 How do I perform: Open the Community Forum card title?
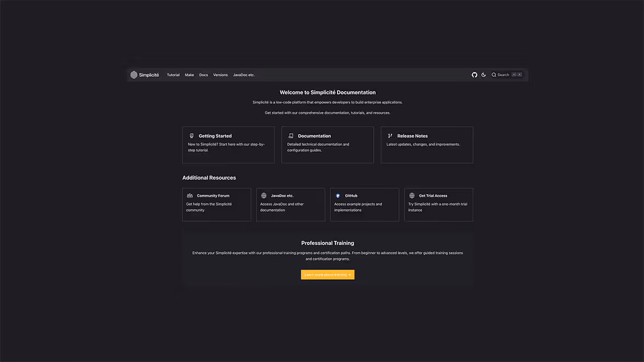213,196
